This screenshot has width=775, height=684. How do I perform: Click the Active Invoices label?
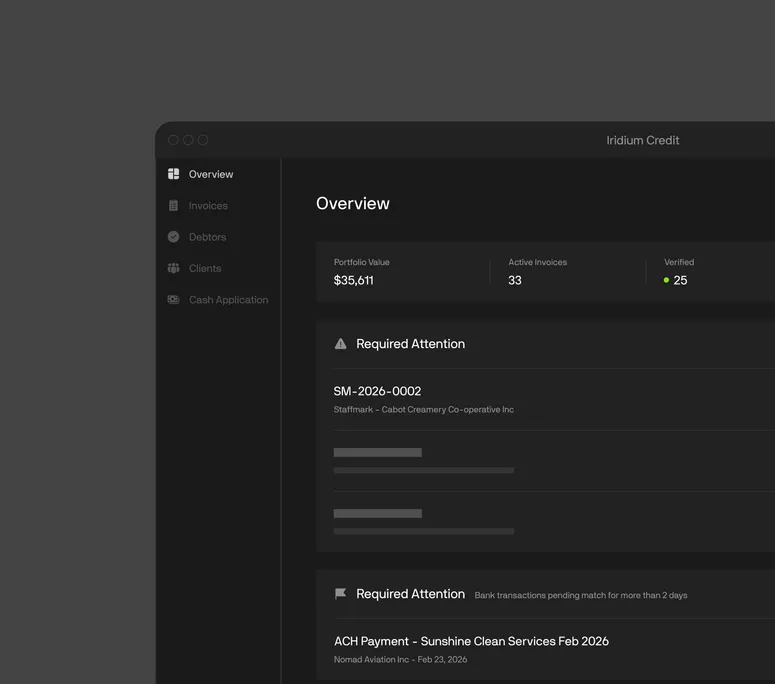(x=537, y=262)
